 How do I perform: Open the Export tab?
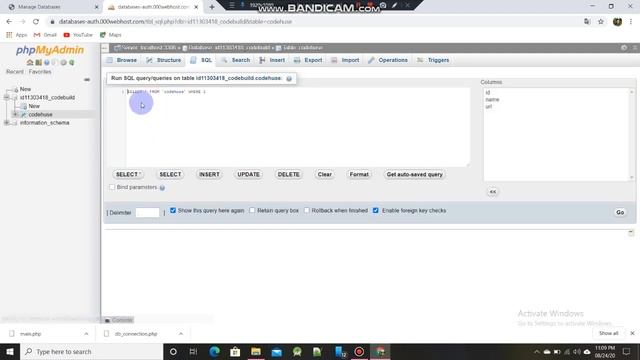pyautogui.click(x=308, y=60)
